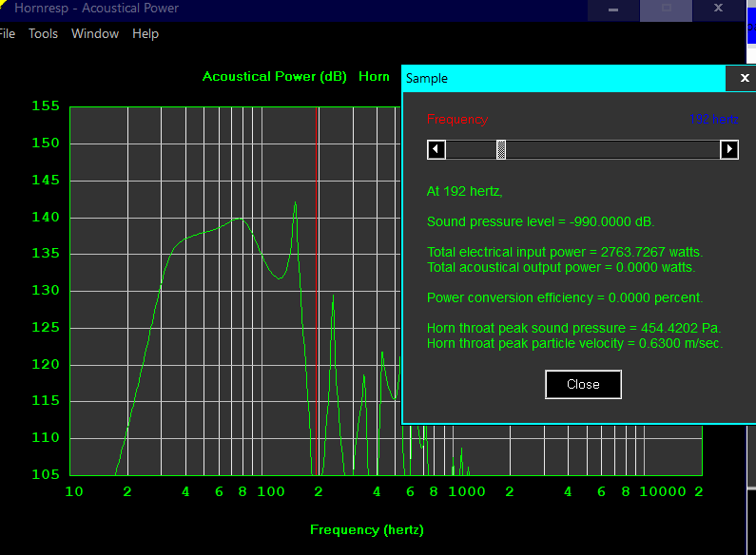Minimize the Hornresp window
756x555 pixels.
click(613, 10)
